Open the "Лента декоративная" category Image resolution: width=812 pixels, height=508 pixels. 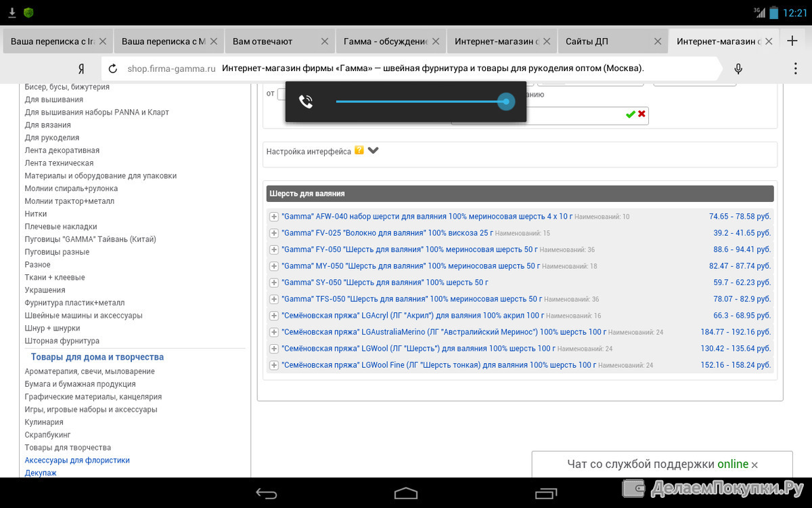click(62, 150)
